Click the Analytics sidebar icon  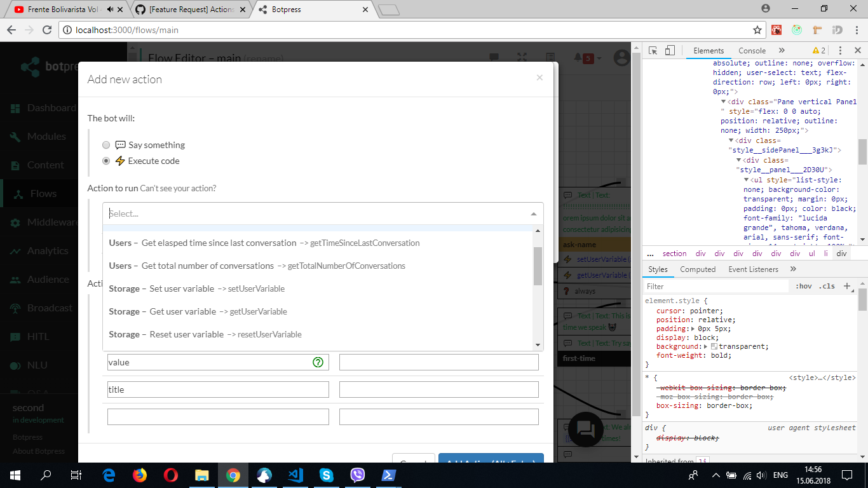15,250
